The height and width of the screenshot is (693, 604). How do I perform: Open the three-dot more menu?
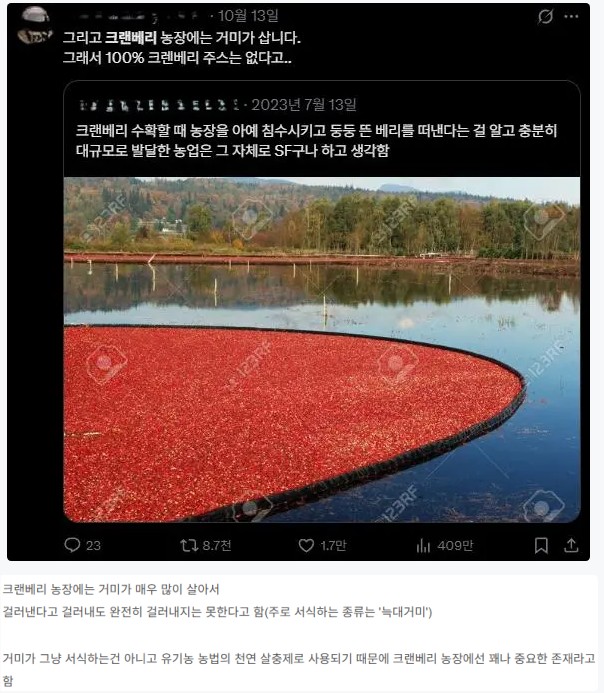571,16
